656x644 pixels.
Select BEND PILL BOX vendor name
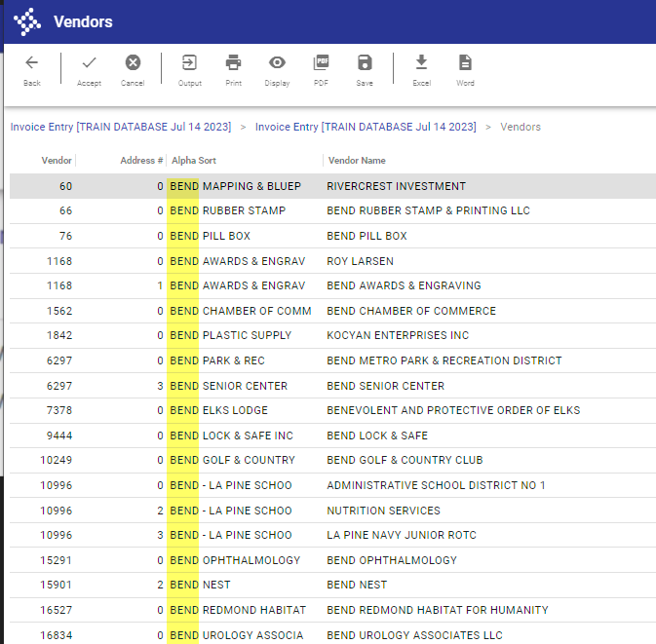[x=367, y=236]
